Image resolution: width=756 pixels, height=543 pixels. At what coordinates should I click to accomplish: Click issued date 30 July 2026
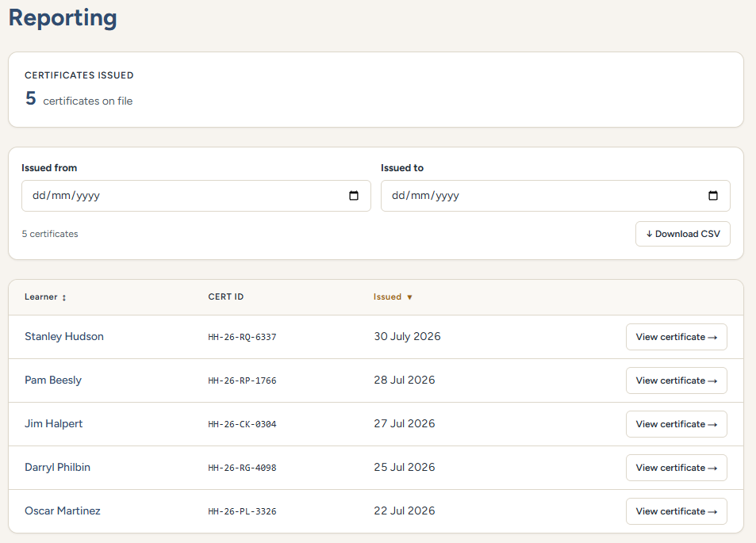click(408, 336)
